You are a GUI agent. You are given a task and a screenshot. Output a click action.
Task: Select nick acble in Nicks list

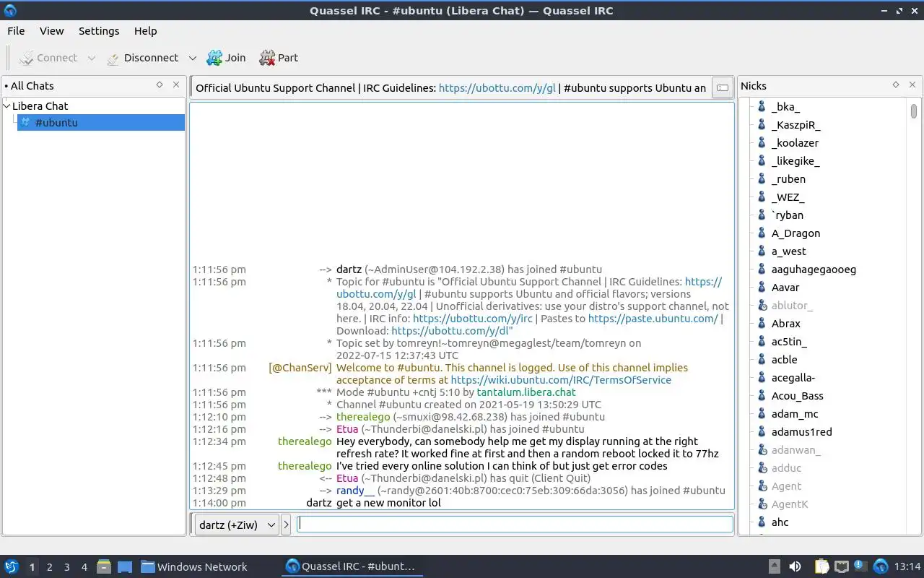tap(784, 360)
